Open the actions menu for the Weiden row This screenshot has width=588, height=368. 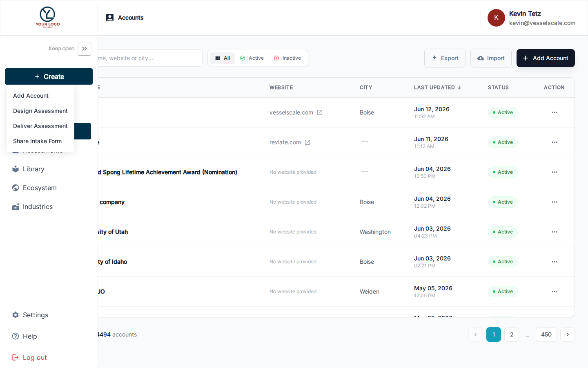tap(555, 292)
